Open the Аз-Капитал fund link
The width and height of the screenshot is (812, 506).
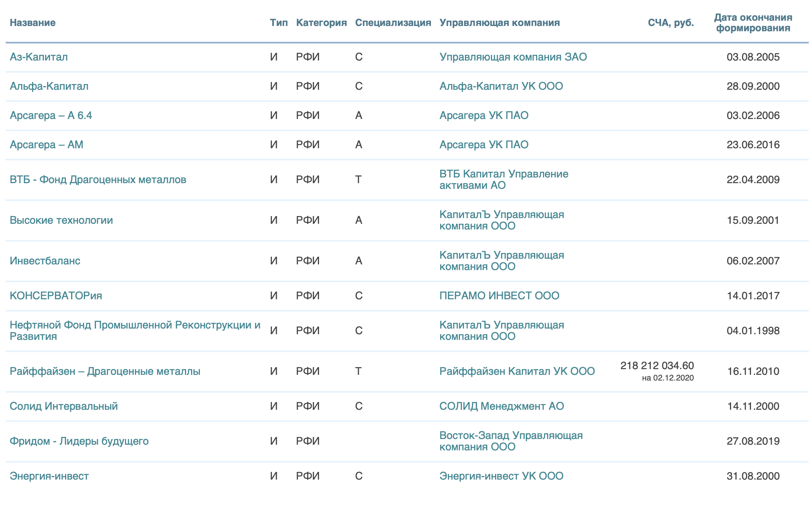click(39, 57)
